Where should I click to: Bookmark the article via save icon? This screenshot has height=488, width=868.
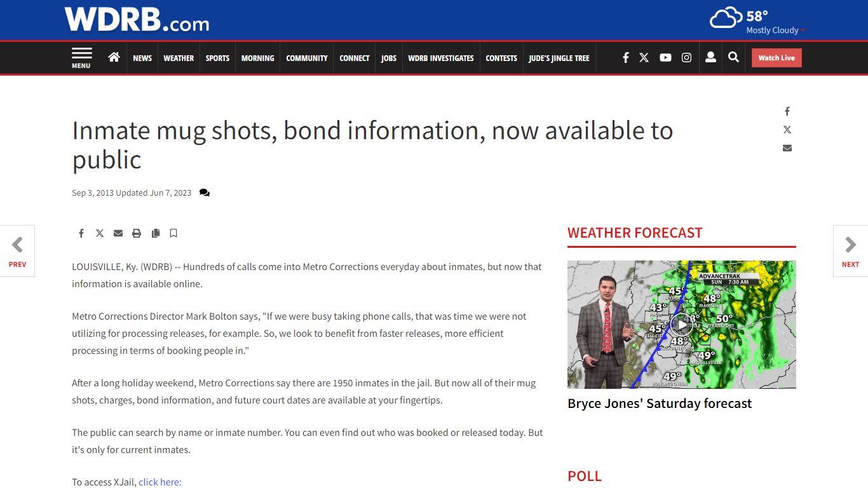[173, 233]
